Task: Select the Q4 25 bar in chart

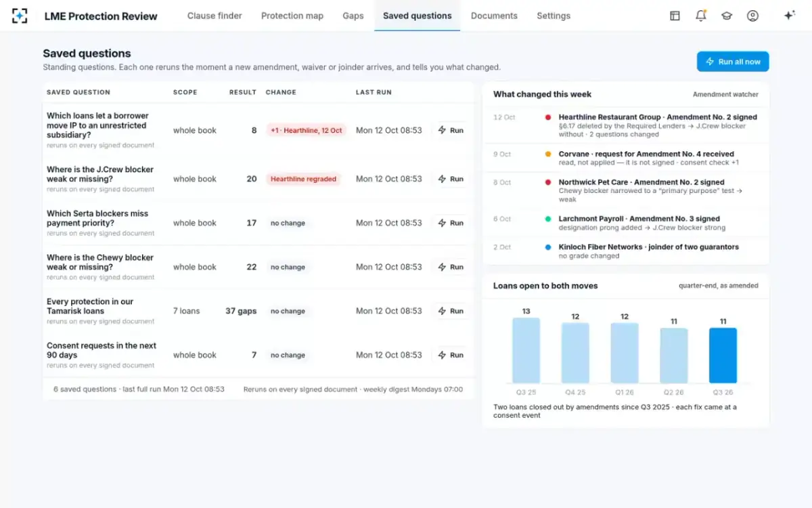Action: click(x=575, y=353)
